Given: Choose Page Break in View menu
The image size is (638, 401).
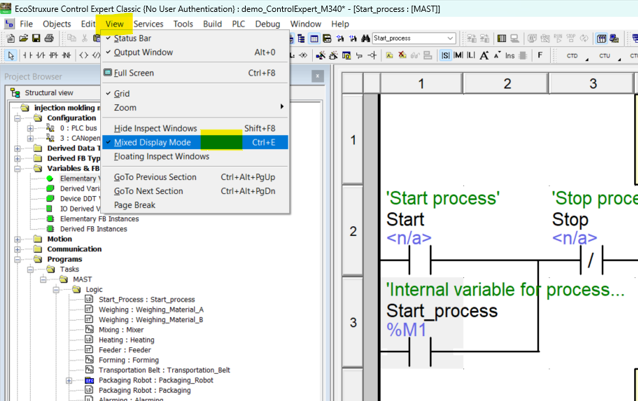Looking at the screenshot, I should tap(195, 205).
